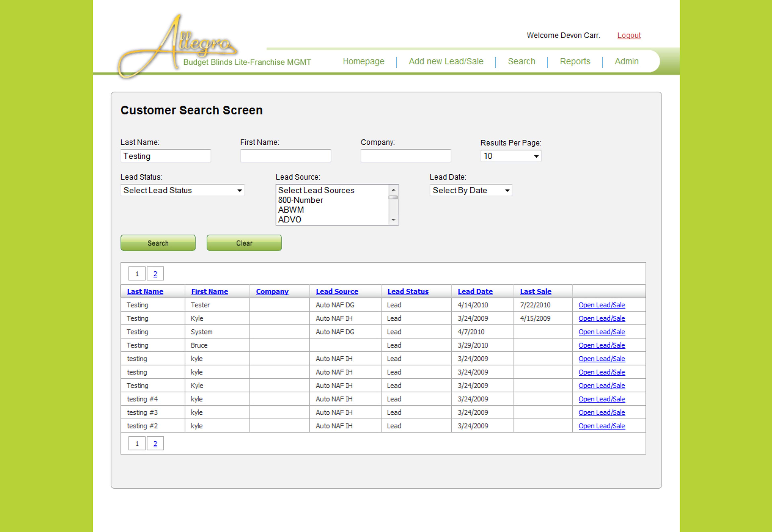Click 'Budget Blinds Lite-Franchise MGMT' tagline
772x532 pixels.
click(x=247, y=62)
